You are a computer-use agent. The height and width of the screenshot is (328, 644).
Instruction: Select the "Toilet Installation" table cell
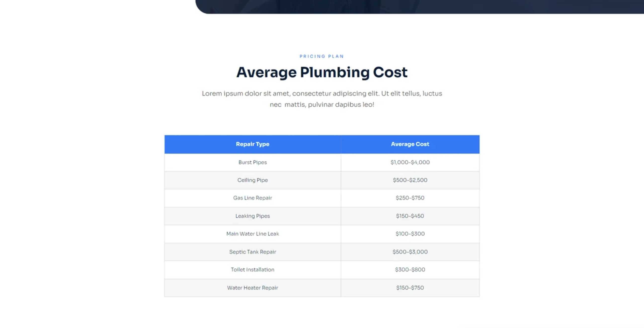252,270
